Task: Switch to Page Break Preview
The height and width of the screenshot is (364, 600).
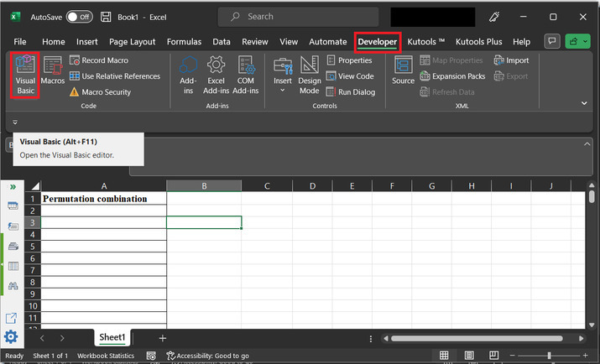Action: [x=494, y=356]
